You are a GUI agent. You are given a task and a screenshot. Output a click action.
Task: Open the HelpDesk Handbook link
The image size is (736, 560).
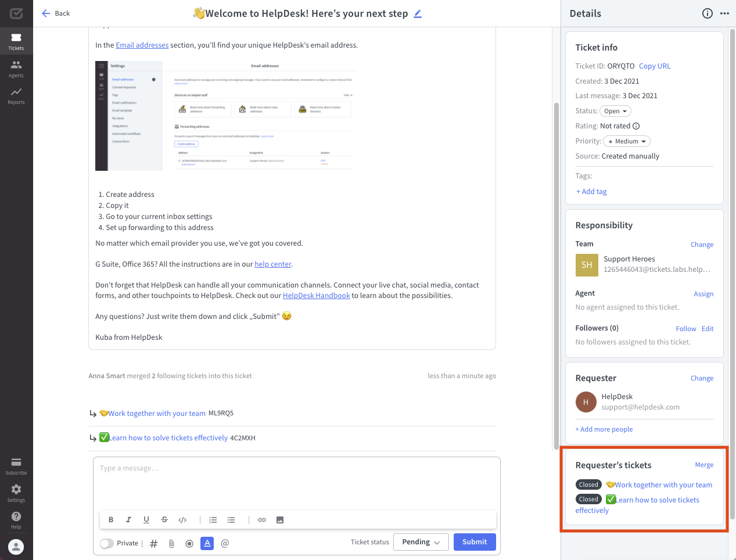(316, 296)
